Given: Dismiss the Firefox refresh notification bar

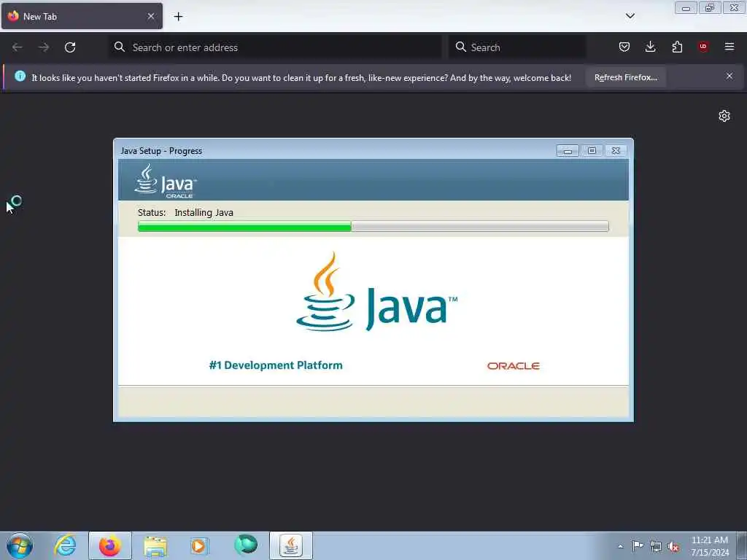Looking at the screenshot, I should (x=729, y=76).
